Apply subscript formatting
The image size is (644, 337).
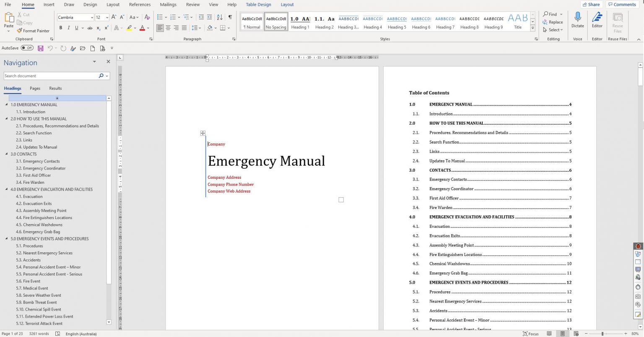[x=98, y=28]
